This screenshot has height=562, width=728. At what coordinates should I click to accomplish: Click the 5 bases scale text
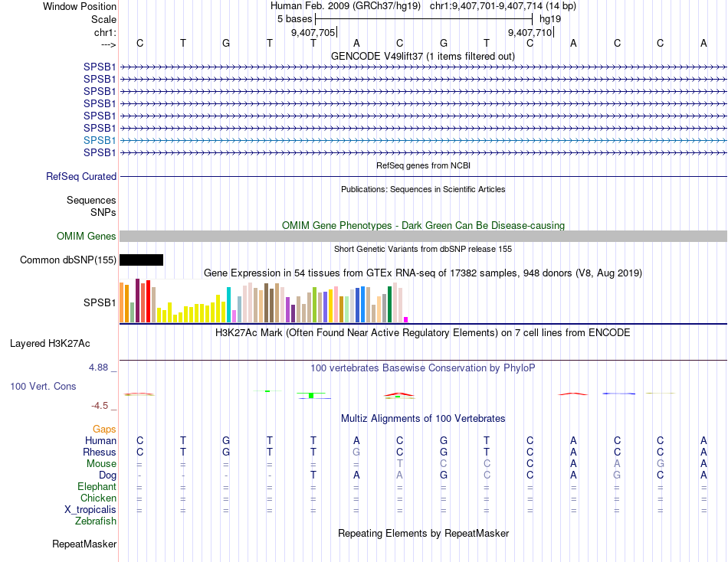294,19
